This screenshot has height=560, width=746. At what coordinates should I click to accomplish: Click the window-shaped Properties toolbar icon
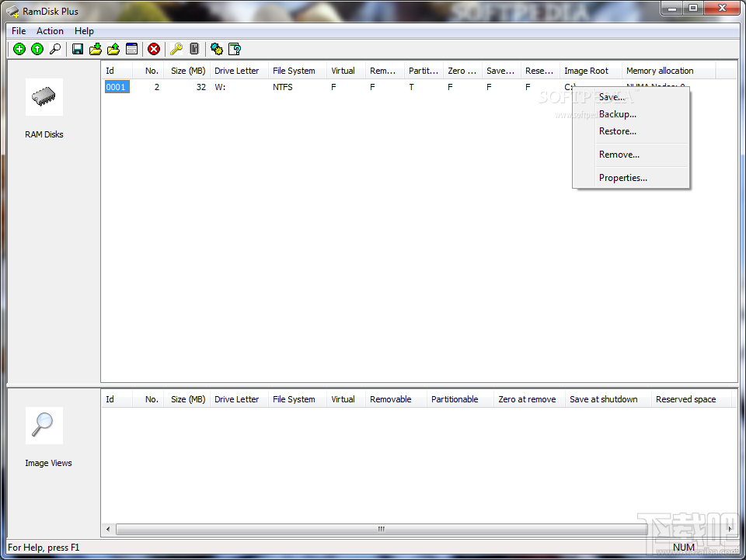tap(132, 49)
